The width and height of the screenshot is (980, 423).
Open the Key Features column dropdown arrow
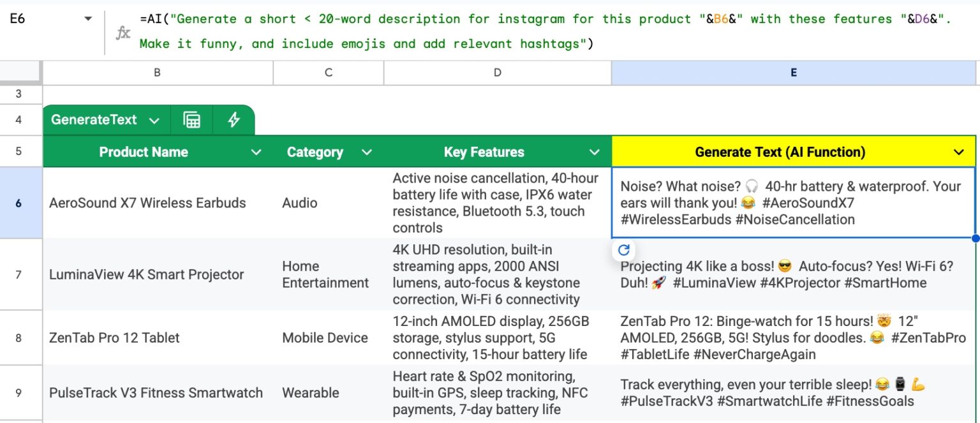tap(594, 152)
